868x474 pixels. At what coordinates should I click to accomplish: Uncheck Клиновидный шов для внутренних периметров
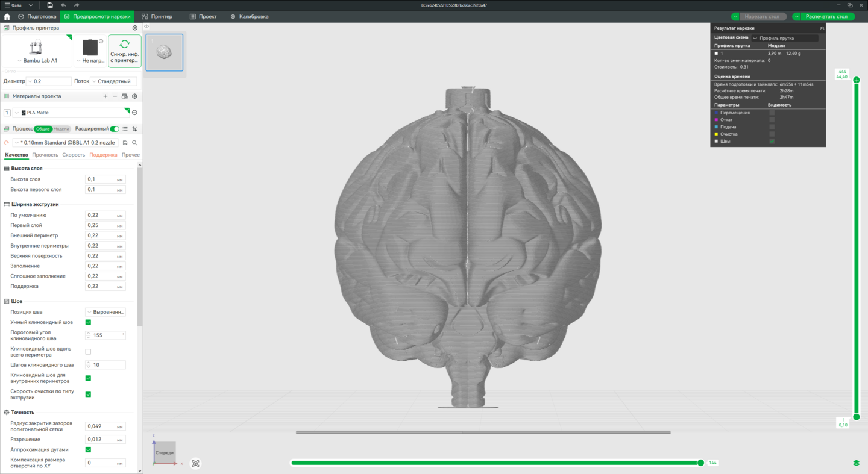coord(88,378)
